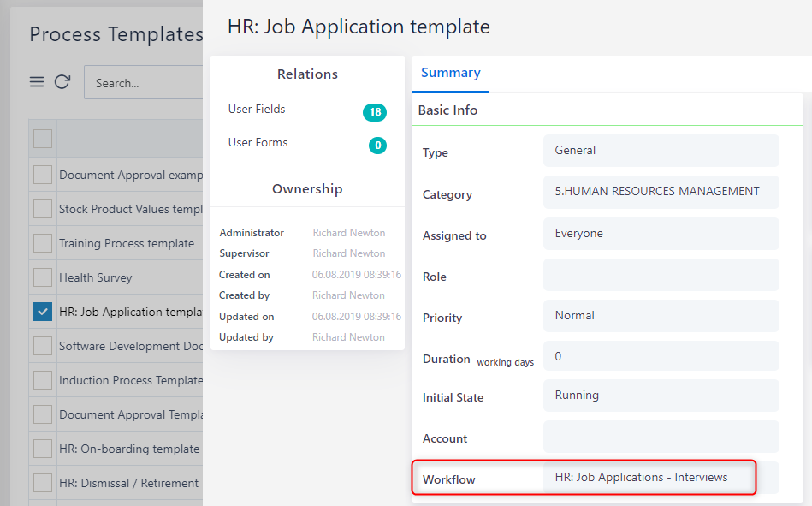The height and width of the screenshot is (506, 812).
Task: Click the empty Account field
Action: [661, 437]
